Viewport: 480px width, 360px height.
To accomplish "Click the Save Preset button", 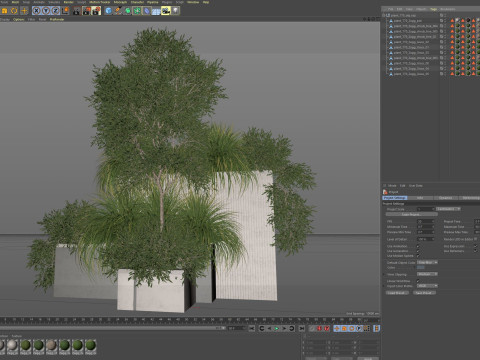I will coord(424,293).
